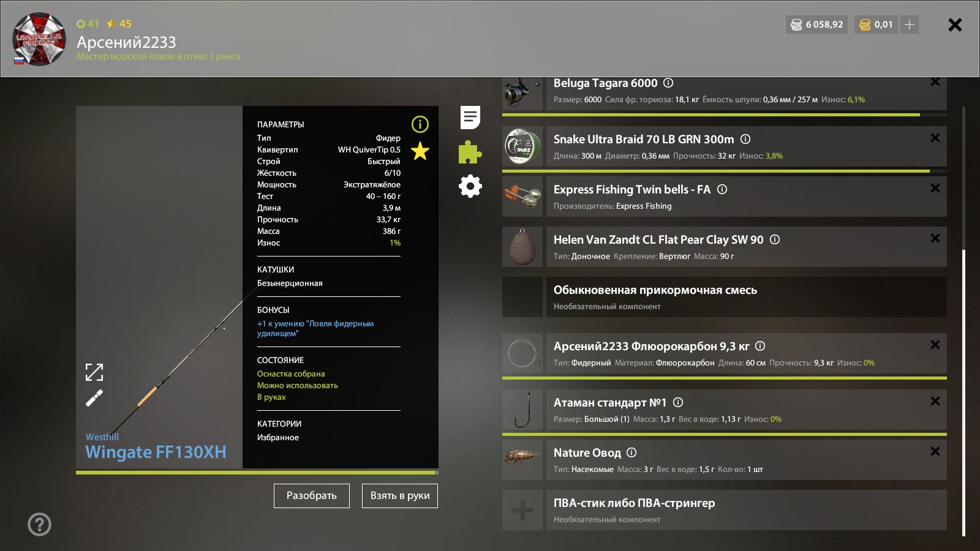The height and width of the screenshot is (551, 980).
Task: Show info for Nature Овод
Action: pyautogui.click(x=631, y=452)
